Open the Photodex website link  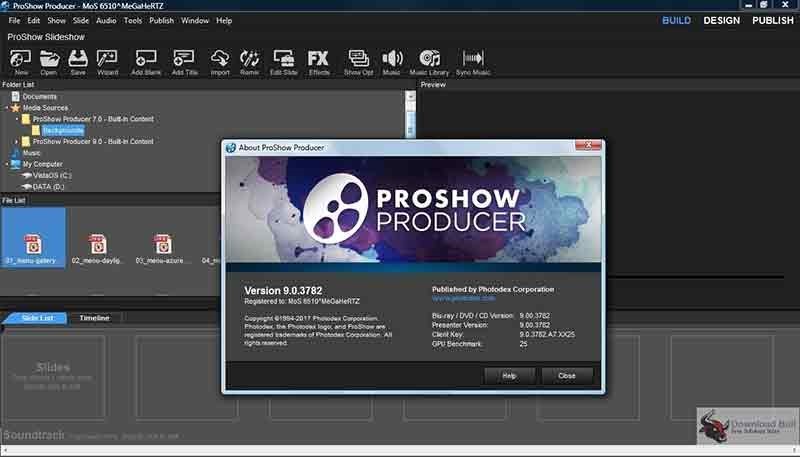[x=463, y=298]
